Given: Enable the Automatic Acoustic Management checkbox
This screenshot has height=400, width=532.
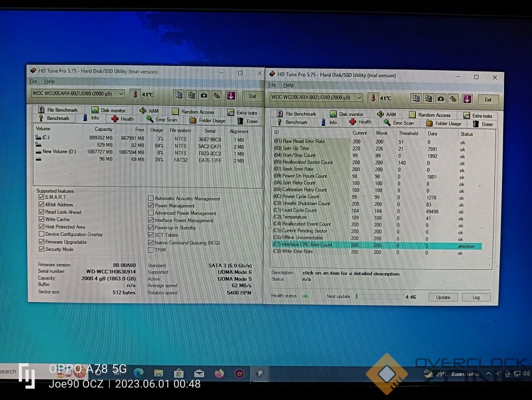Looking at the screenshot, I should (151, 198).
